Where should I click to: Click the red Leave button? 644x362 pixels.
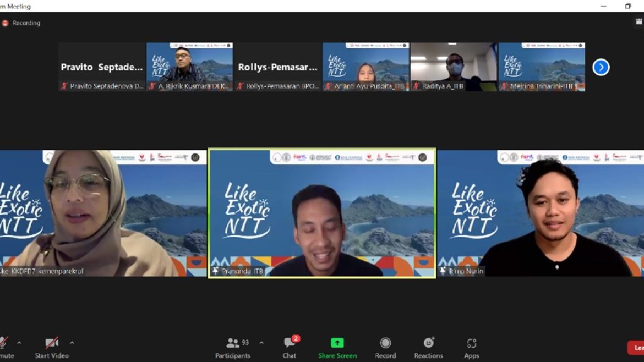point(636,348)
